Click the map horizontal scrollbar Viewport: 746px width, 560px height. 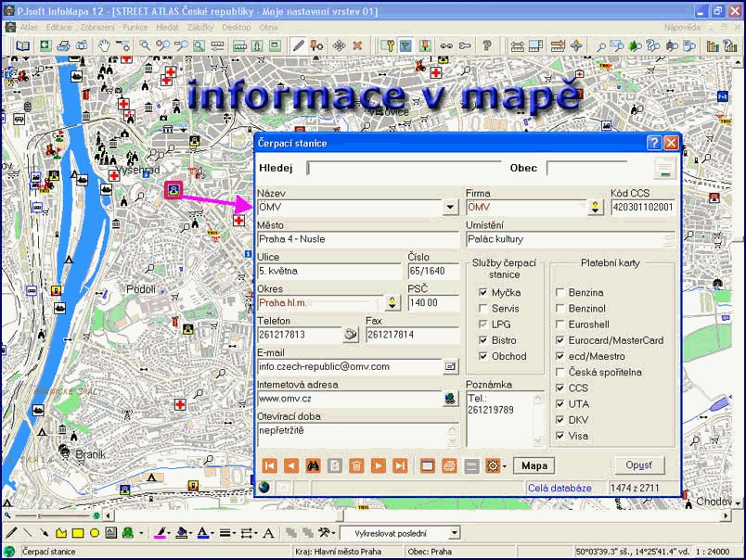point(417,515)
